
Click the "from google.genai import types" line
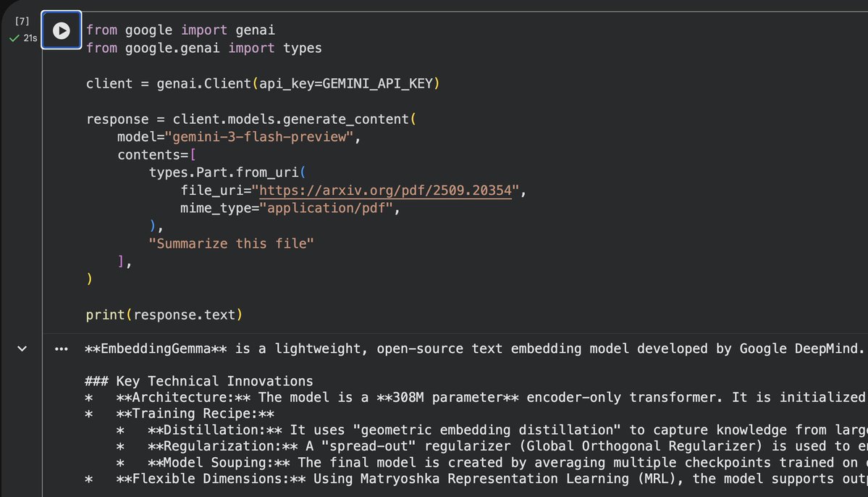pos(203,49)
